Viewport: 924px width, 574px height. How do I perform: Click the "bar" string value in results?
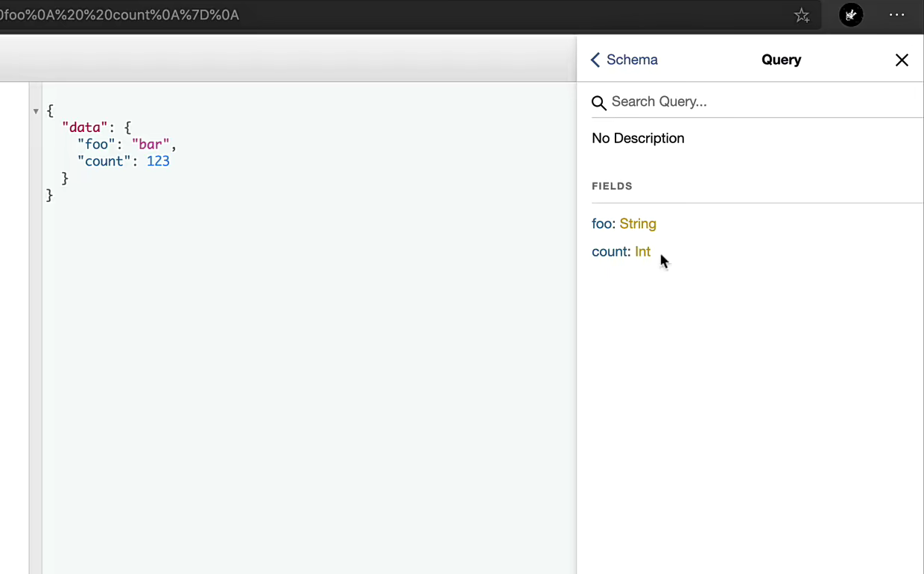[x=151, y=145]
